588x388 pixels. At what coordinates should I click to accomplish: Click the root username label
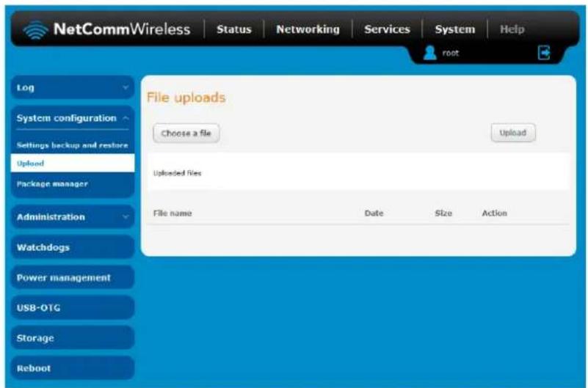coord(451,54)
